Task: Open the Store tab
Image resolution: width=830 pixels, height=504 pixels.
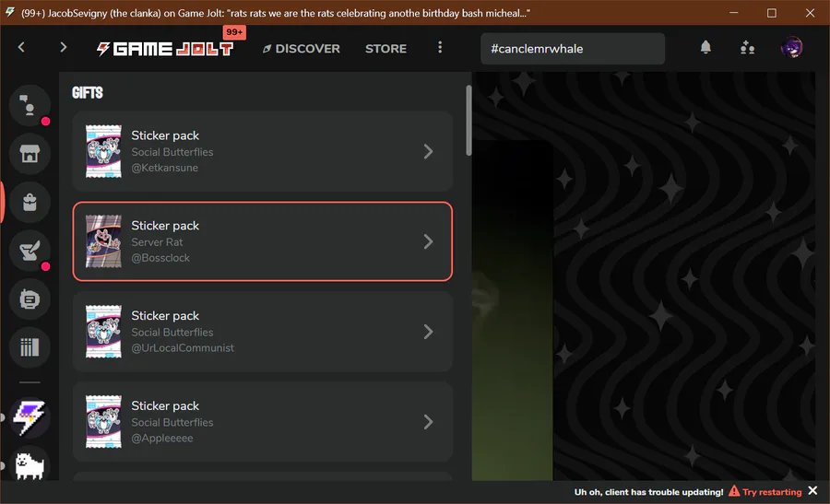Action: (385, 49)
